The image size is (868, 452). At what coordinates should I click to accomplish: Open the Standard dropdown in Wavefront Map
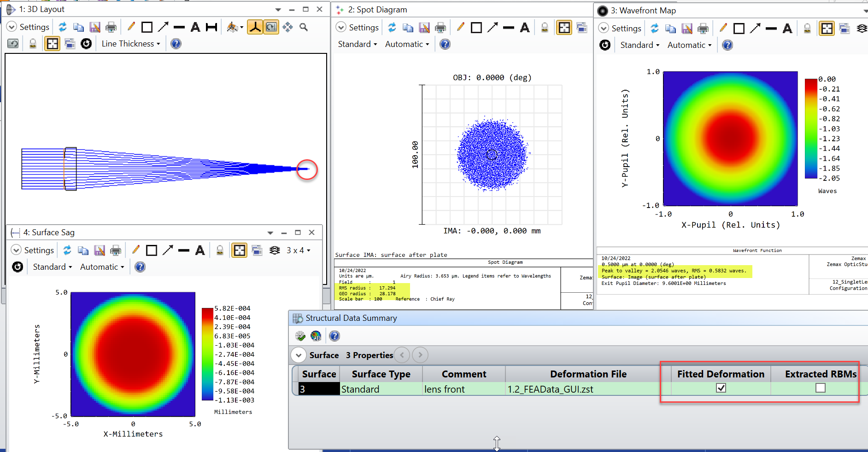640,45
